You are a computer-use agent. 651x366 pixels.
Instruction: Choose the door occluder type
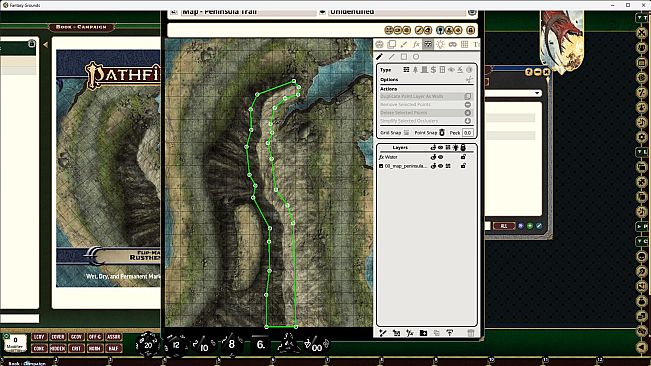coord(424,70)
